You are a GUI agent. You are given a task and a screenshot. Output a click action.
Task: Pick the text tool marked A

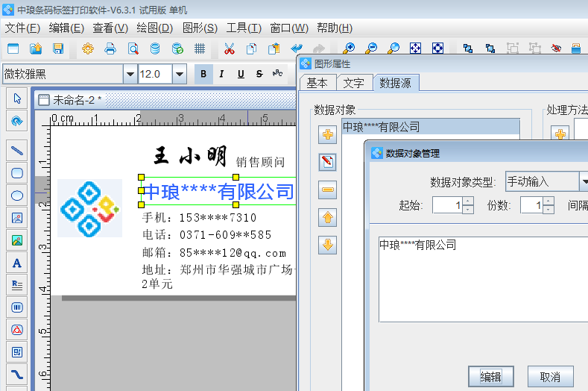16,263
